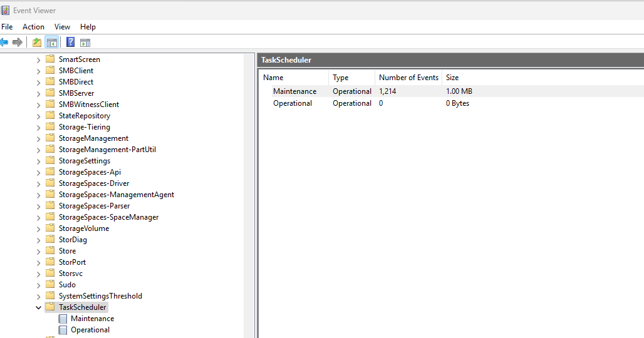The image size is (644, 338).
Task: Sort by Number of Events column
Action: tap(408, 78)
